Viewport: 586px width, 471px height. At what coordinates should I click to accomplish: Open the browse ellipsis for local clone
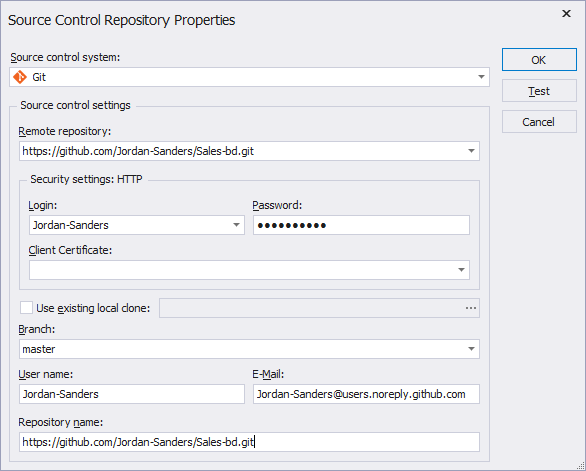click(471, 308)
